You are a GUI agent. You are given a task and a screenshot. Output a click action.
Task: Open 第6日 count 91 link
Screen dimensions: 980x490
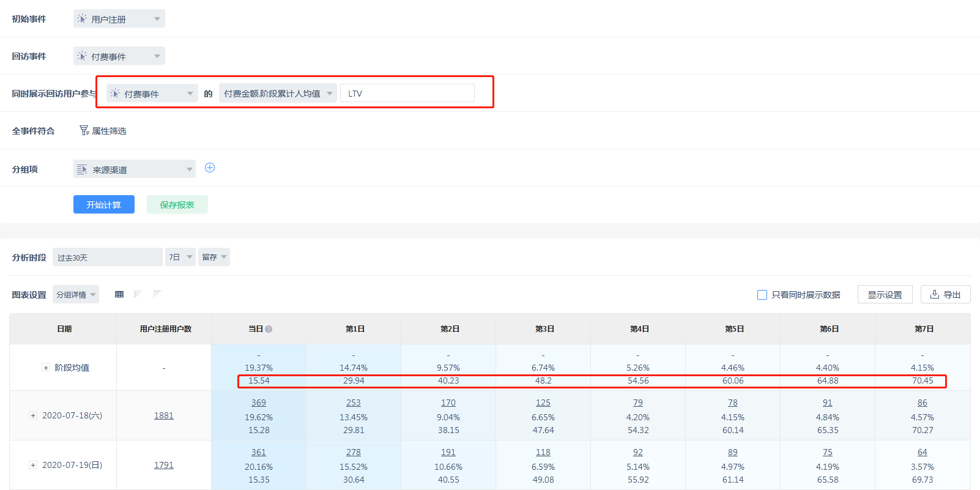pos(828,403)
